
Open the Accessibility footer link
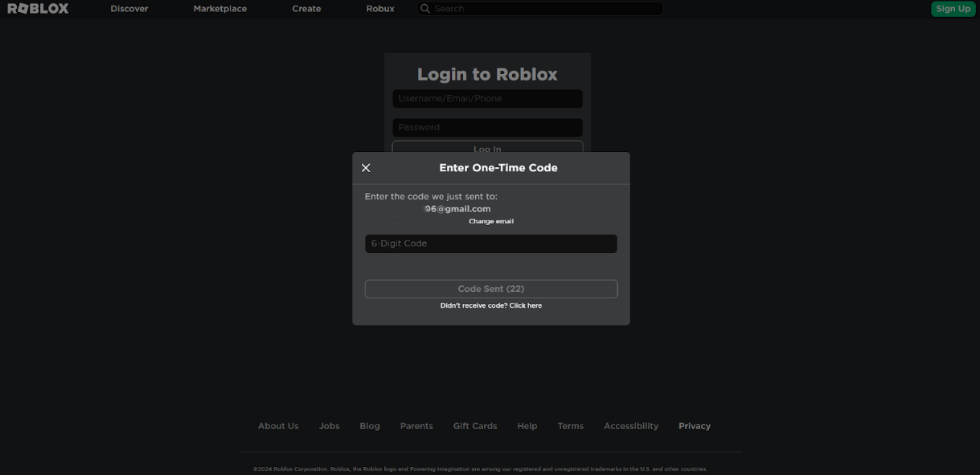[x=631, y=426]
